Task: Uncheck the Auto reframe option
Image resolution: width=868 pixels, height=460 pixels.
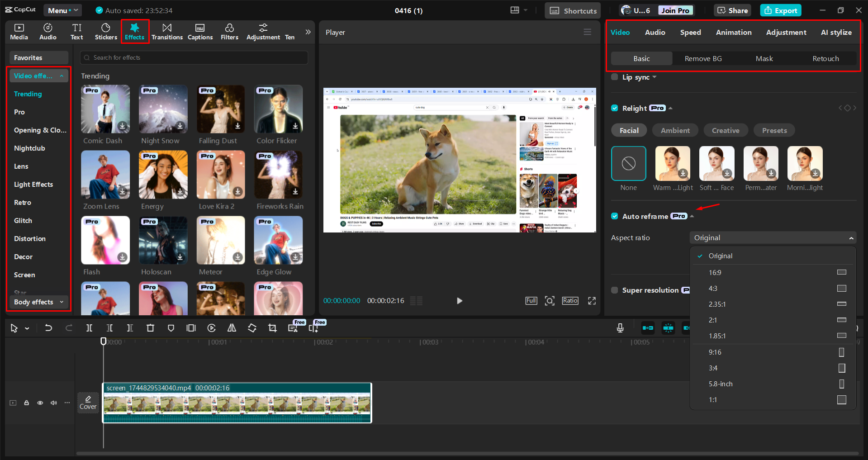Action: (614, 216)
